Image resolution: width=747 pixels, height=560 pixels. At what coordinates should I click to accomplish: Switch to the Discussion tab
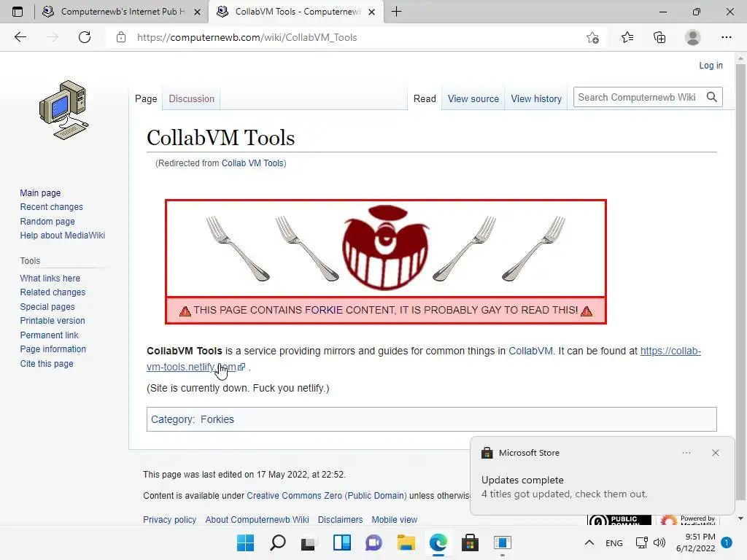(x=192, y=98)
